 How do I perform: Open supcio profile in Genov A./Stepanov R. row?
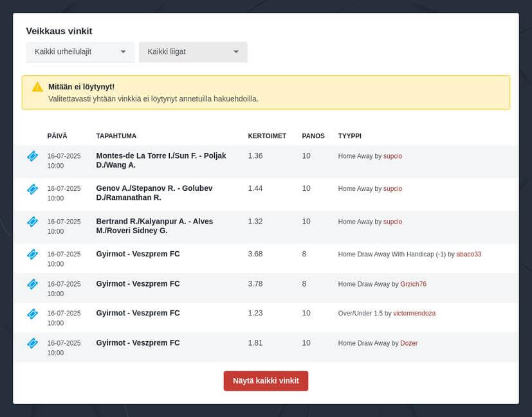[x=392, y=189]
